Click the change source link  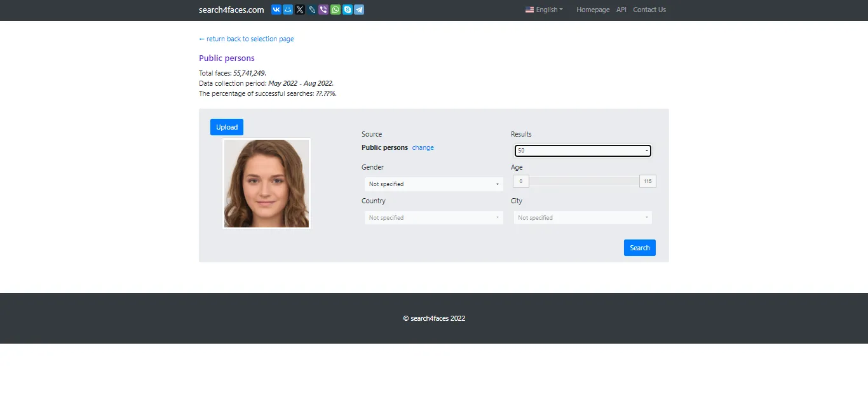(423, 147)
